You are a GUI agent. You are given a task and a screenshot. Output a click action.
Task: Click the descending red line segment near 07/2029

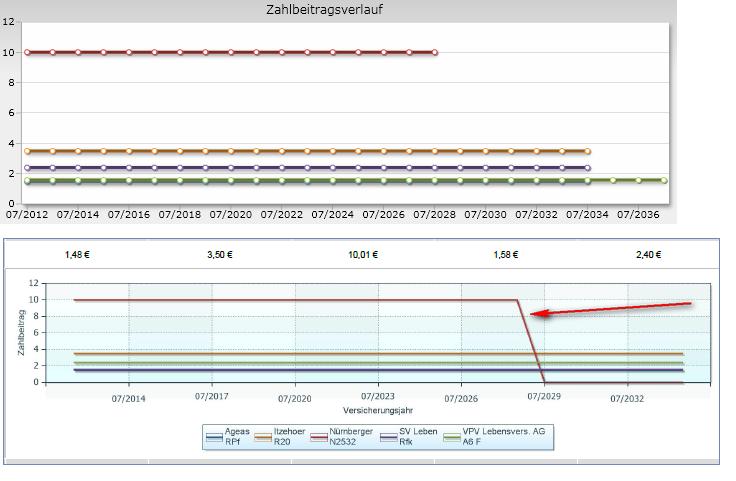[x=531, y=341]
